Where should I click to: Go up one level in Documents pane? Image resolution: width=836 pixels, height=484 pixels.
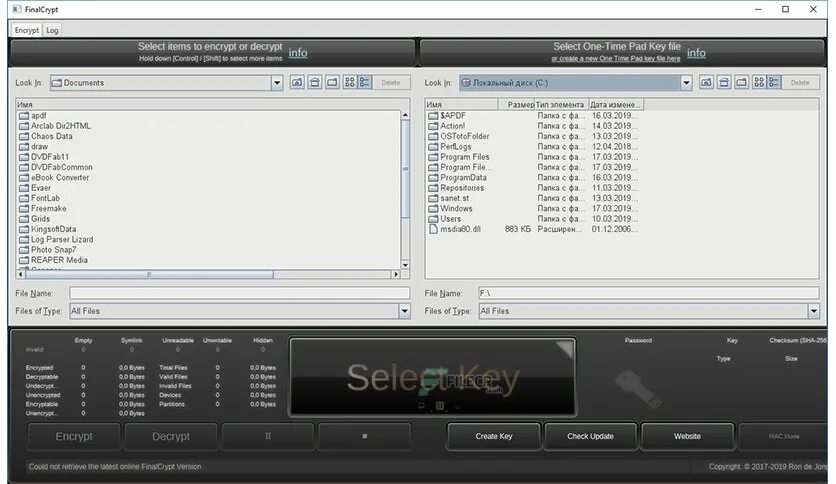[x=297, y=82]
